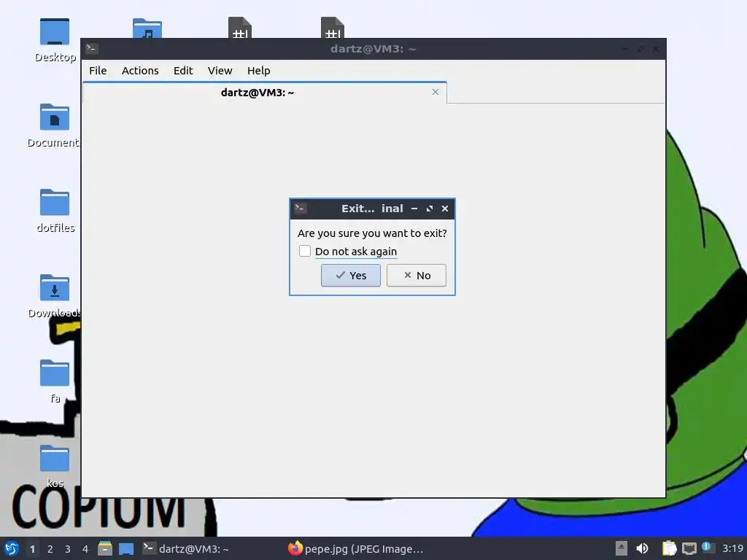Screen dimensions: 747x560
Task: Confirm exit with the Yes button
Action: click(x=351, y=275)
